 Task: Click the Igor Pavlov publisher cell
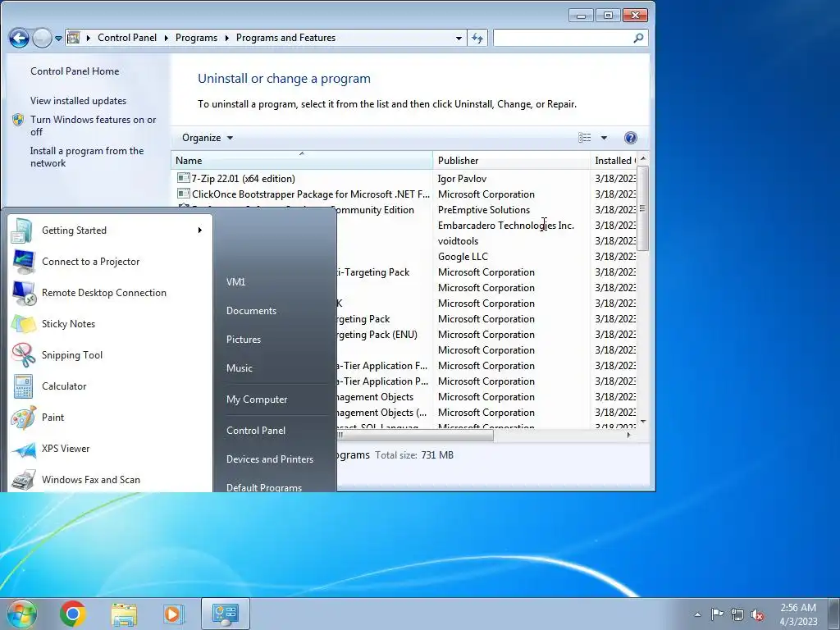coord(462,178)
